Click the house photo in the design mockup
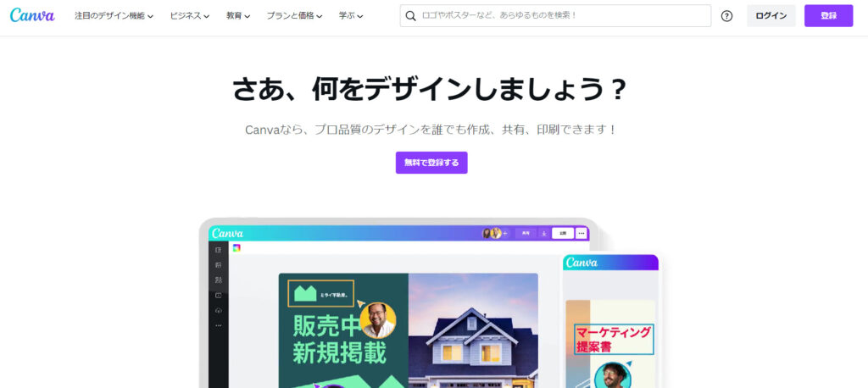 coord(473,330)
